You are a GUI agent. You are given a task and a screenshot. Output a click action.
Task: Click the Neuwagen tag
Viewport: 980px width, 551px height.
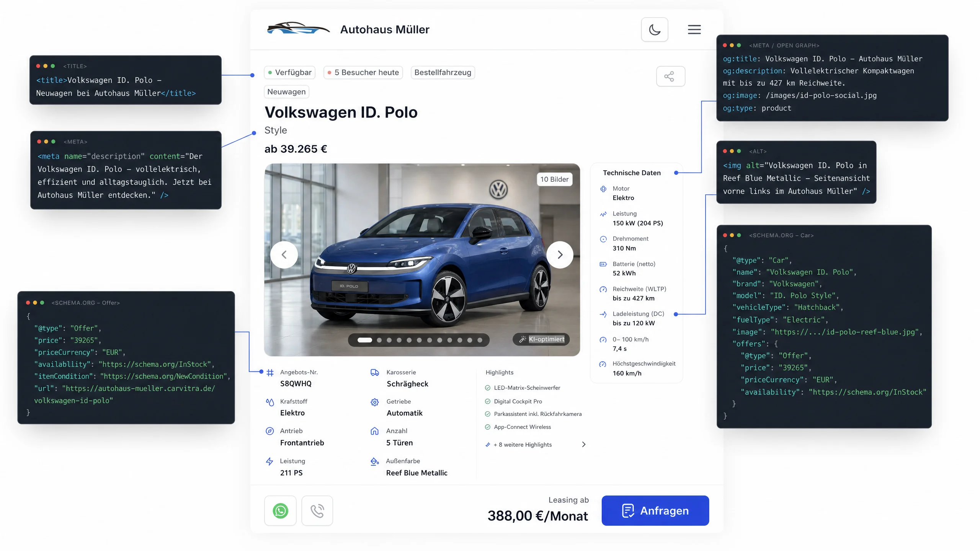(x=286, y=92)
